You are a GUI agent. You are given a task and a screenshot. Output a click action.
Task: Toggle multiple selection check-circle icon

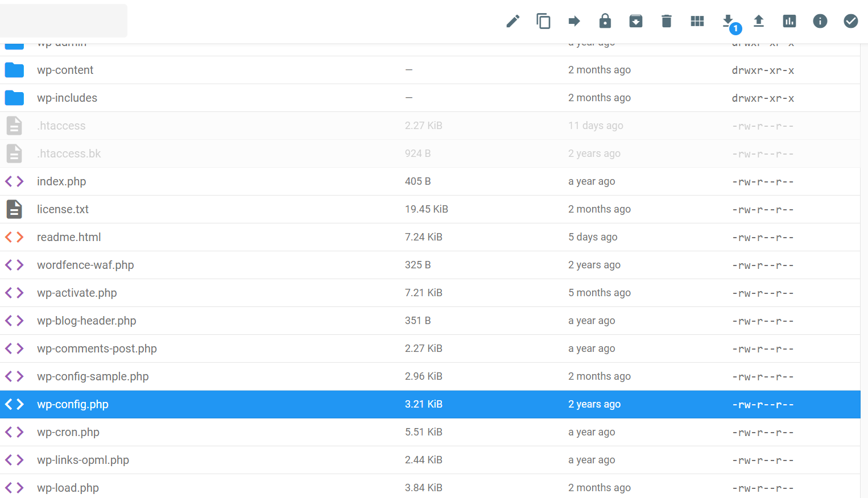click(851, 21)
